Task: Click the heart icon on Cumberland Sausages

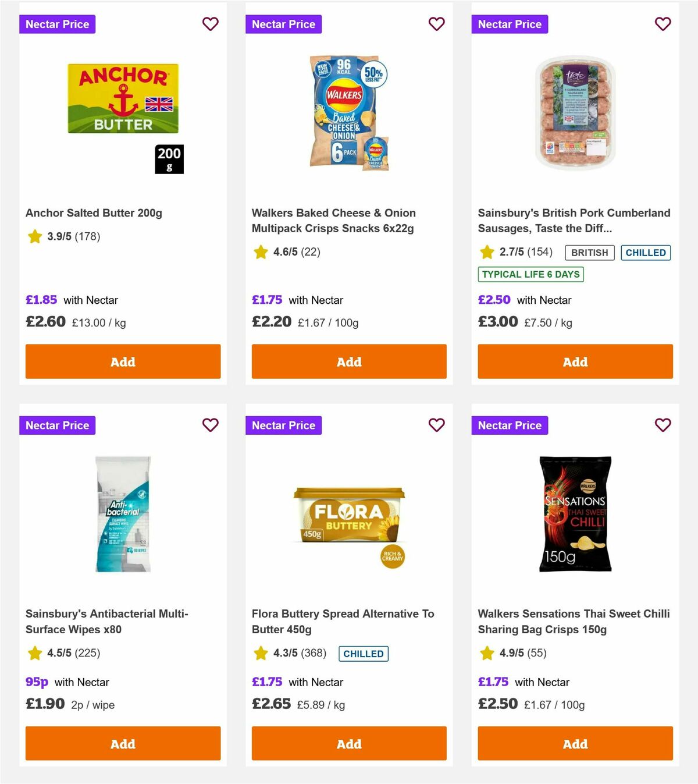Action: point(663,24)
